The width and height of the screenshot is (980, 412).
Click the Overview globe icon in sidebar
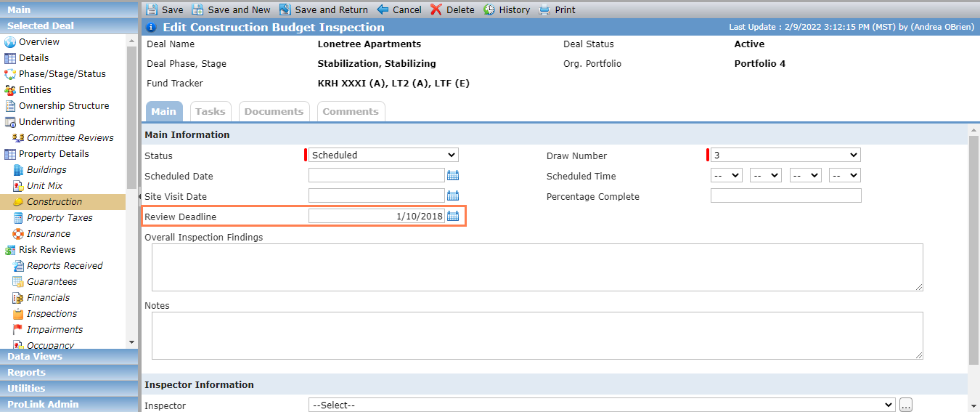(x=10, y=42)
